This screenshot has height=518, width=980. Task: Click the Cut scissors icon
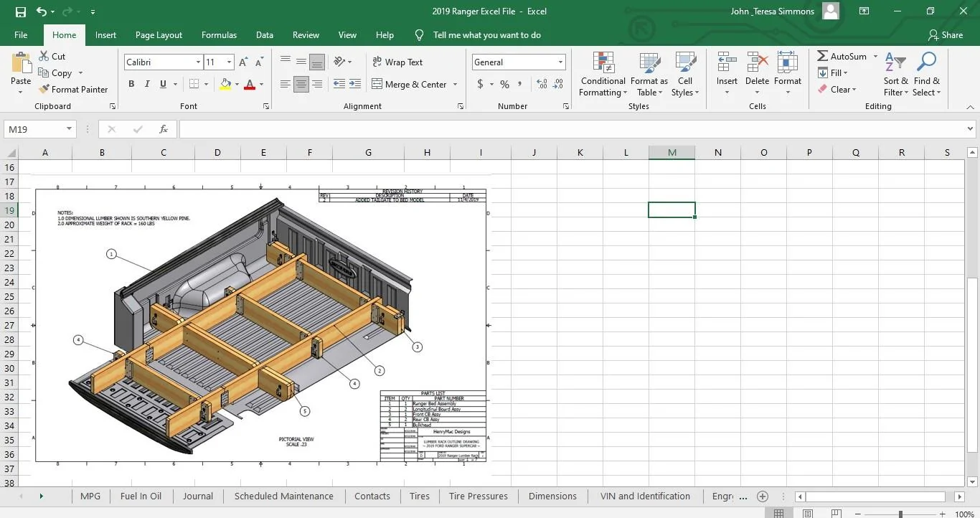[42, 56]
